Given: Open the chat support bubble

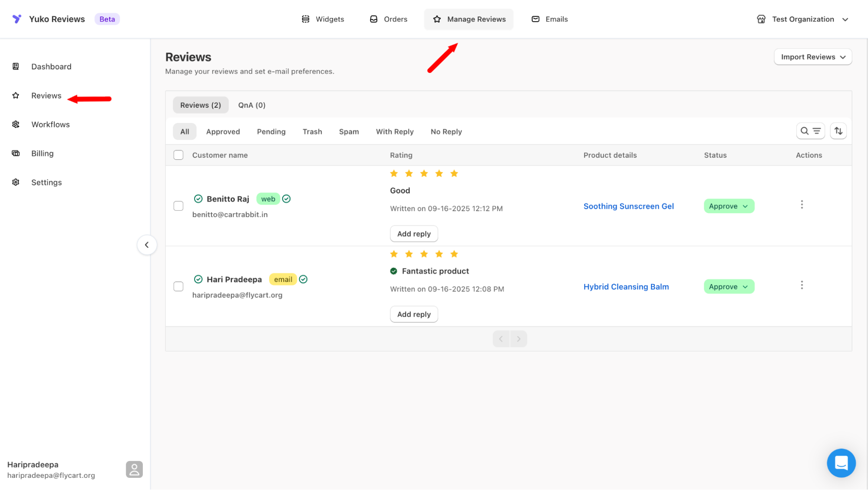Looking at the screenshot, I should [x=841, y=463].
